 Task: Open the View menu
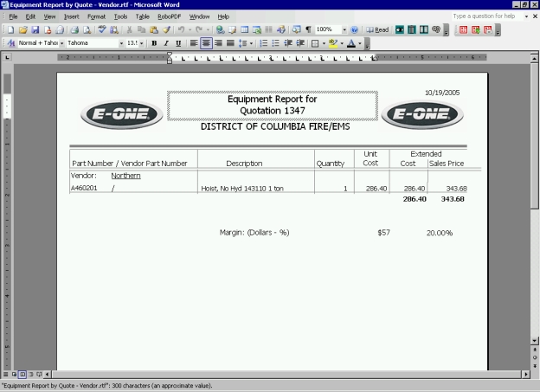pyautogui.click(x=49, y=16)
